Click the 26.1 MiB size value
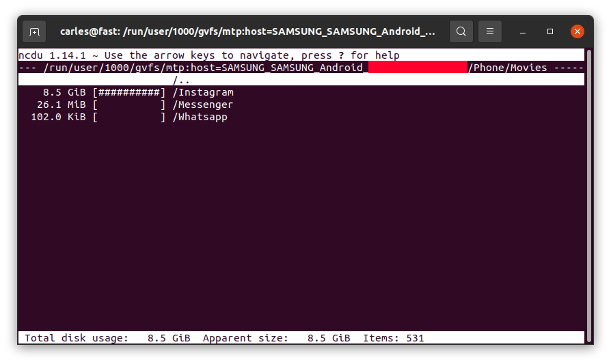The image size is (611, 364). point(62,104)
